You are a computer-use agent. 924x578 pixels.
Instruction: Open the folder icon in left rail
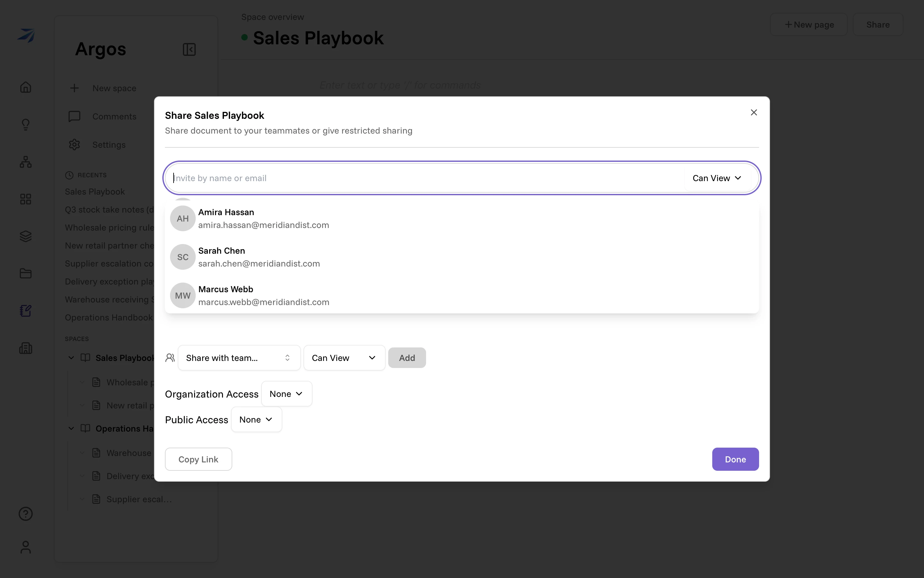tap(26, 273)
